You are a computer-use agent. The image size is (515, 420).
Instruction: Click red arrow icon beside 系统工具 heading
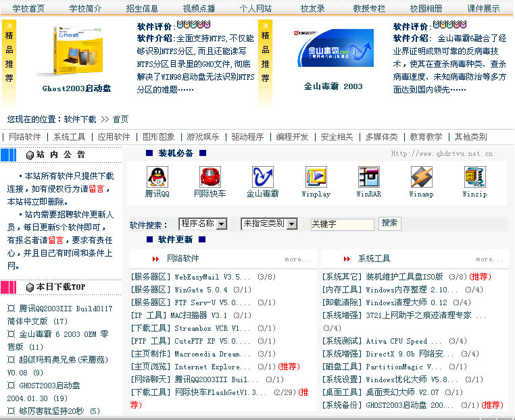tap(347, 259)
